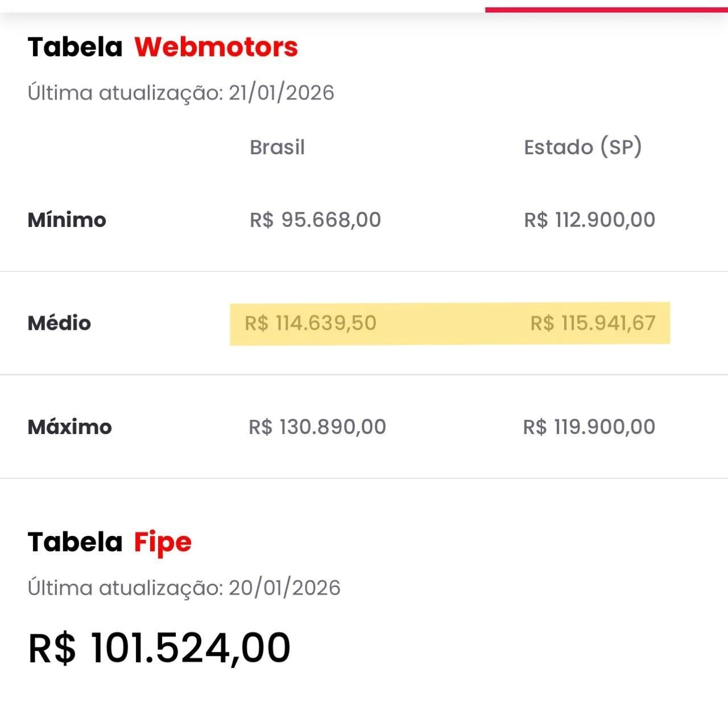Viewport: 728px width, 710px height.
Task: Click the Mínimo row label
Action: pyautogui.click(x=67, y=220)
